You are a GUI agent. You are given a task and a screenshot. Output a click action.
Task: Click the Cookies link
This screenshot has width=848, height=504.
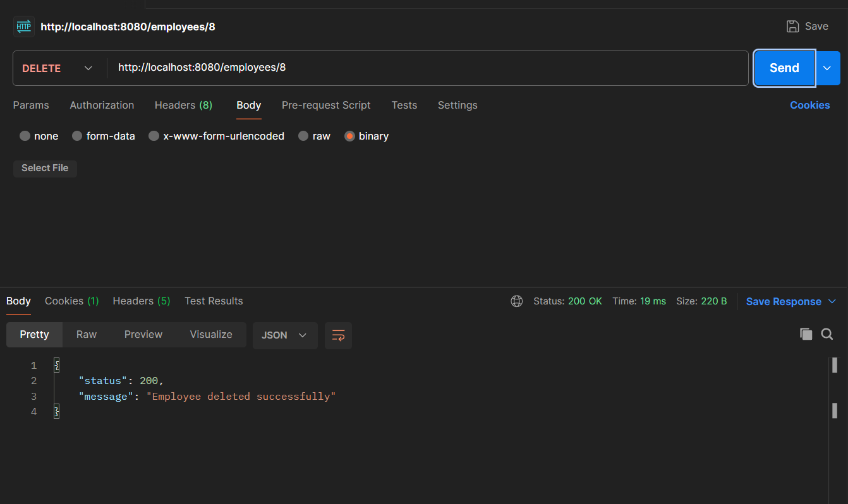click(809, 105)
